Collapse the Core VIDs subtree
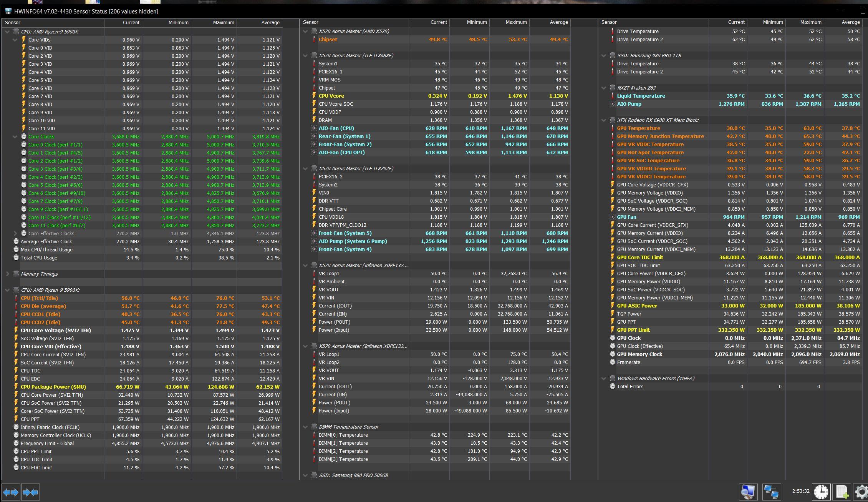The image size is (868, 502). click(15, 40)
